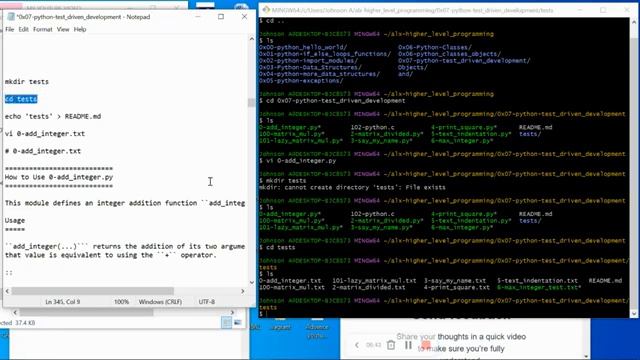Click the '100%' zoom status in Notepad

click(121, 302)
